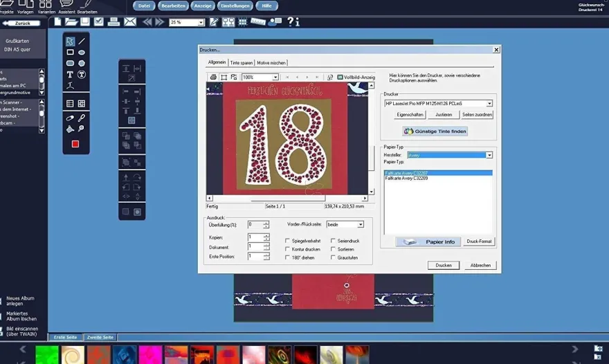Viewport: 609px width, 364px height.
Task: Click the Papier Info button
Action: (x=428, y=242)
